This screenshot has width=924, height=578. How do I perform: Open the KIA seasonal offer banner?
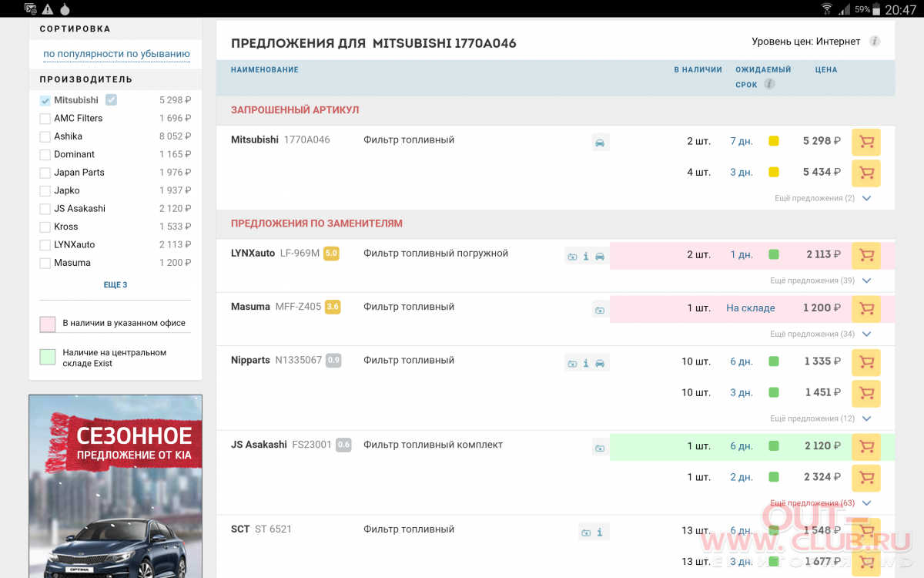point(115,486)
